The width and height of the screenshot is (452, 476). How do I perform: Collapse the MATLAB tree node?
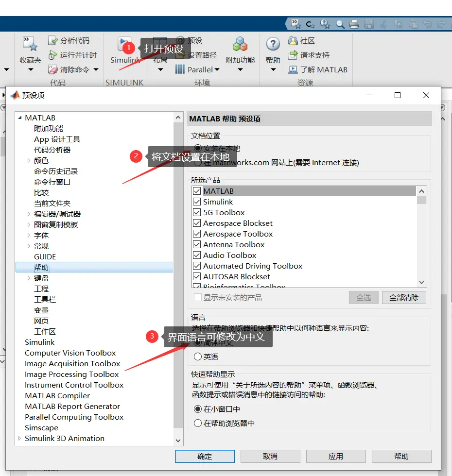click(x=20, y=118)
